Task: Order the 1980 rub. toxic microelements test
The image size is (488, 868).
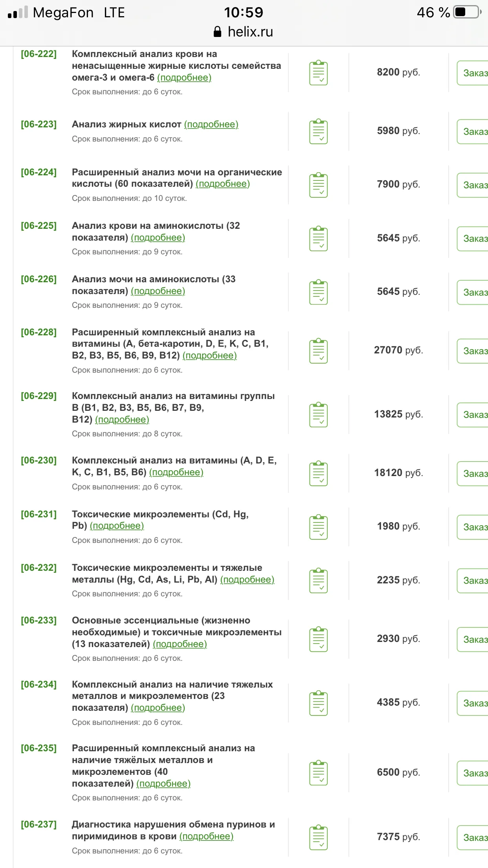Action: click(x=474, y=527)
